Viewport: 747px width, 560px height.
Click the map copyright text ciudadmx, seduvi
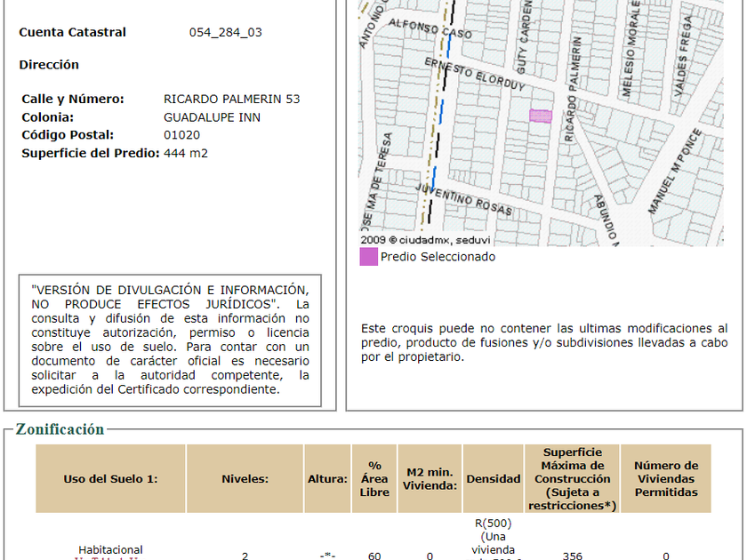pyautogui.click(x=425, y=240)
